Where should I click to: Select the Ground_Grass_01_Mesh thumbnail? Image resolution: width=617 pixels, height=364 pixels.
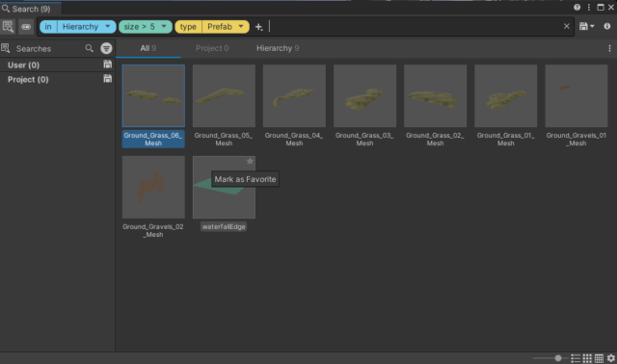(505, 96)
